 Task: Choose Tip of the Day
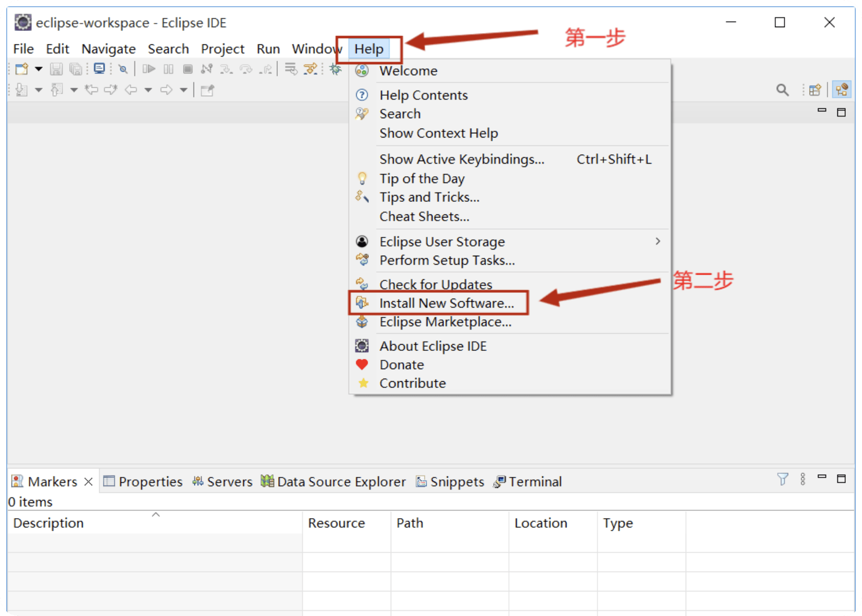click(x=510, y=178)
